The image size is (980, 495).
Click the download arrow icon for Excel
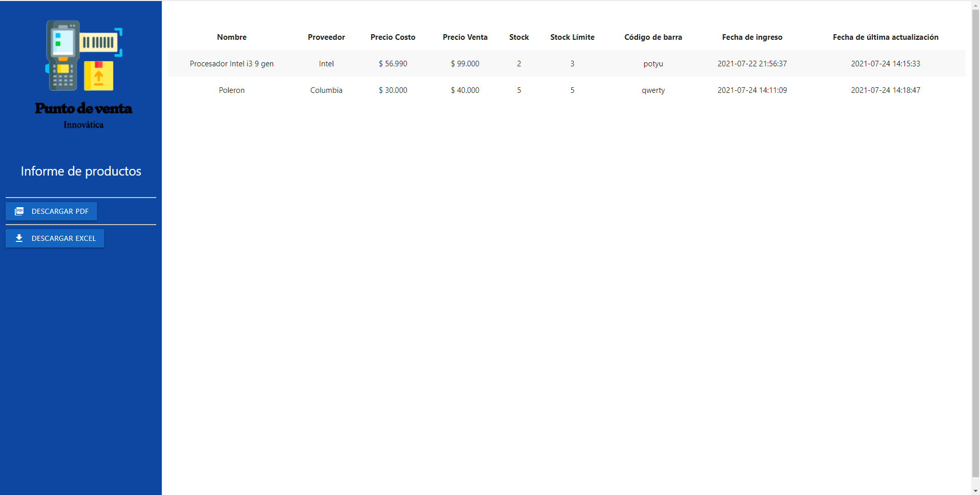[x=19, y=238]
